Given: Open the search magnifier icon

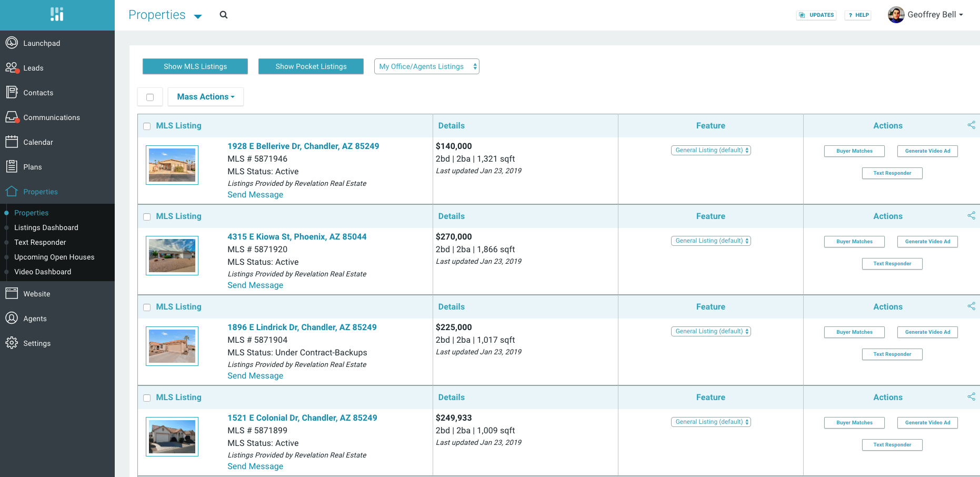Looking at the screenshot, I should (224, 15).
